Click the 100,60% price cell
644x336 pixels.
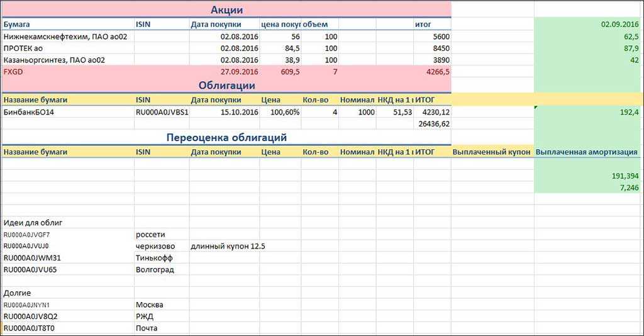[280, 112]
